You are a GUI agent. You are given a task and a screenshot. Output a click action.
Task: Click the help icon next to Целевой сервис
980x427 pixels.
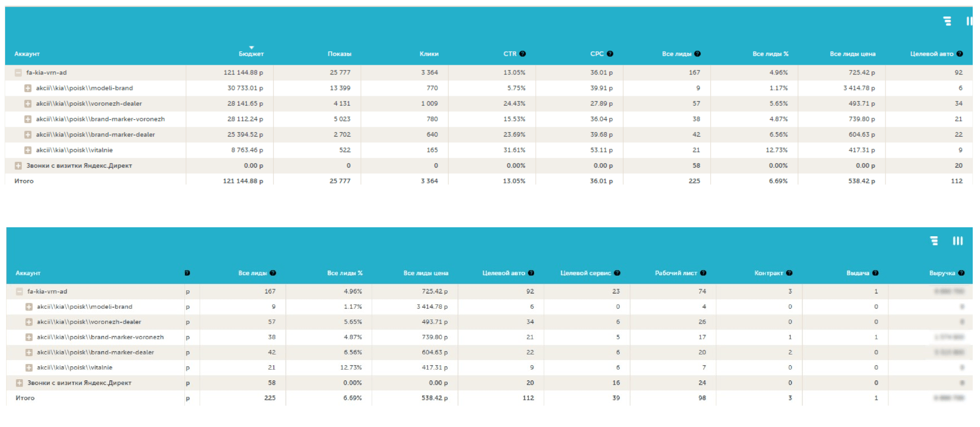click(617, 273)
